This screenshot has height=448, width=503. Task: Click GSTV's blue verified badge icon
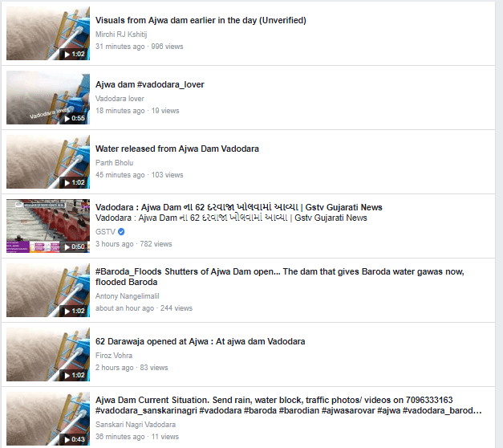tap(121, 231)
